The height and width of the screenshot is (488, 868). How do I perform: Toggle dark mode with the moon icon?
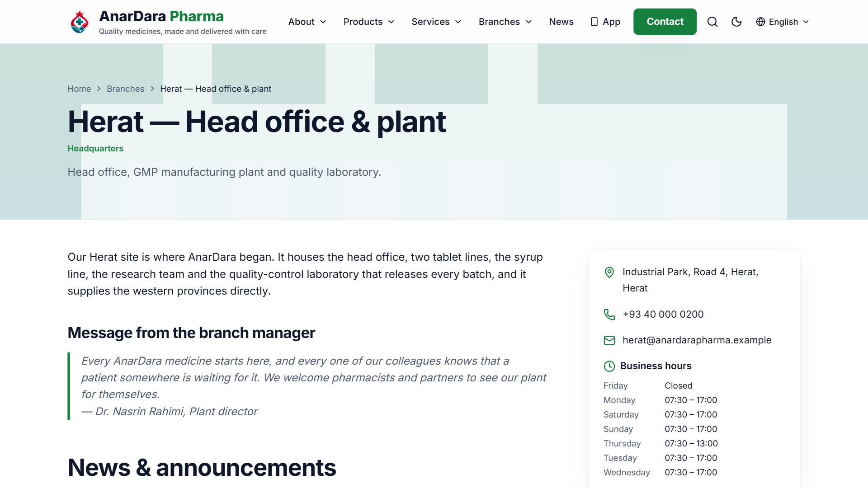point(736,22)
